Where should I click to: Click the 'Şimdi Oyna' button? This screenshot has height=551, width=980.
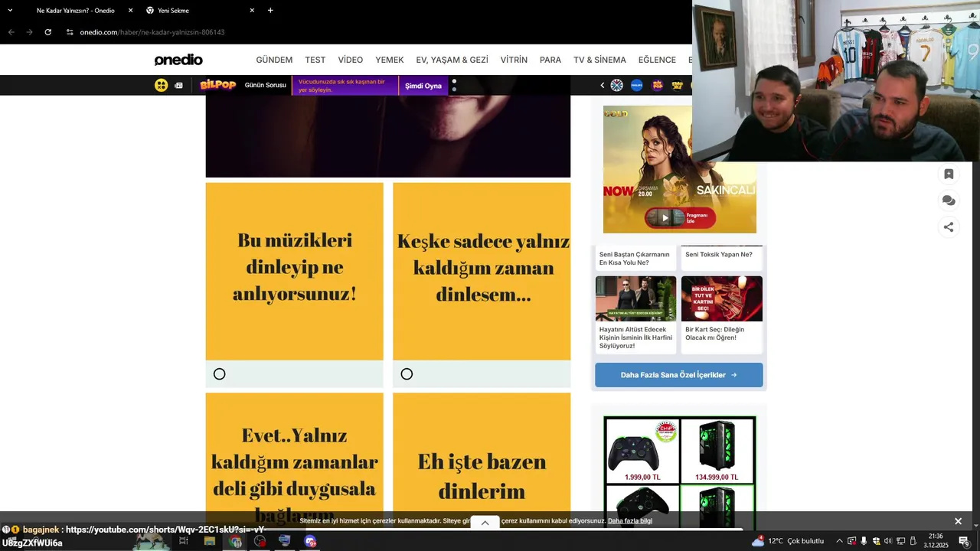(x=423, y=86)
